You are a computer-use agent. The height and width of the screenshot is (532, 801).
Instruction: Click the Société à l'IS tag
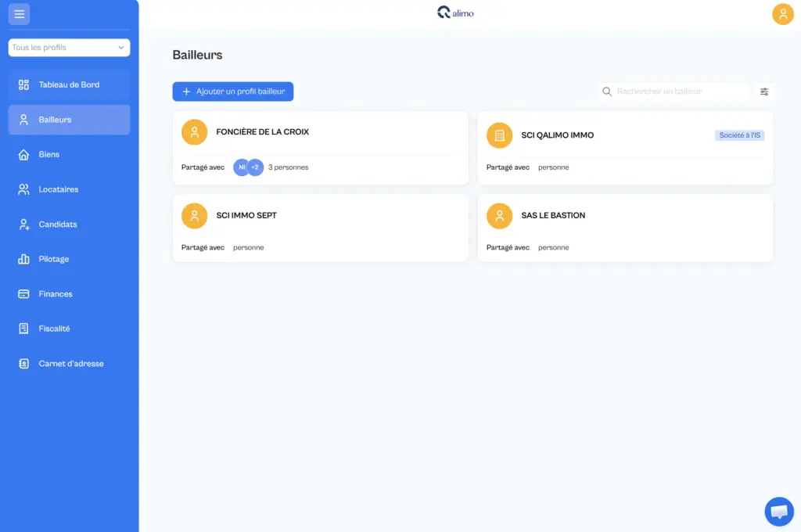(x=739, y=135)
